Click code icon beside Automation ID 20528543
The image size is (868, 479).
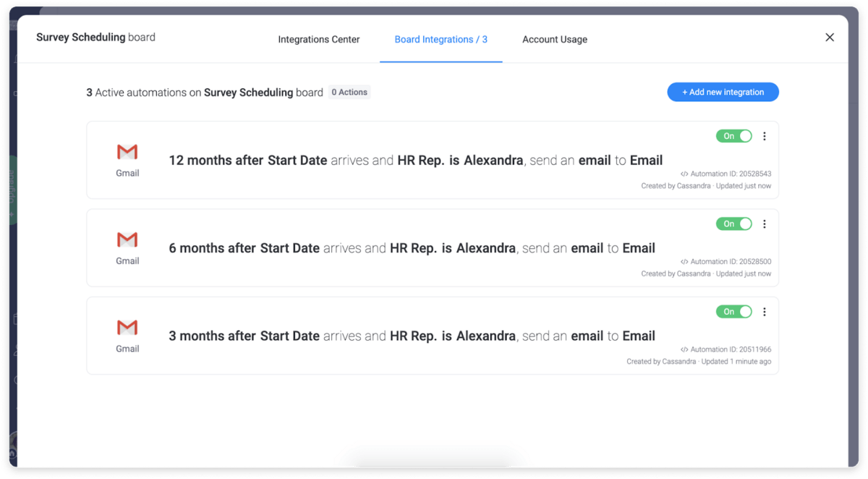pyautogui.click(x=684, y=174)
